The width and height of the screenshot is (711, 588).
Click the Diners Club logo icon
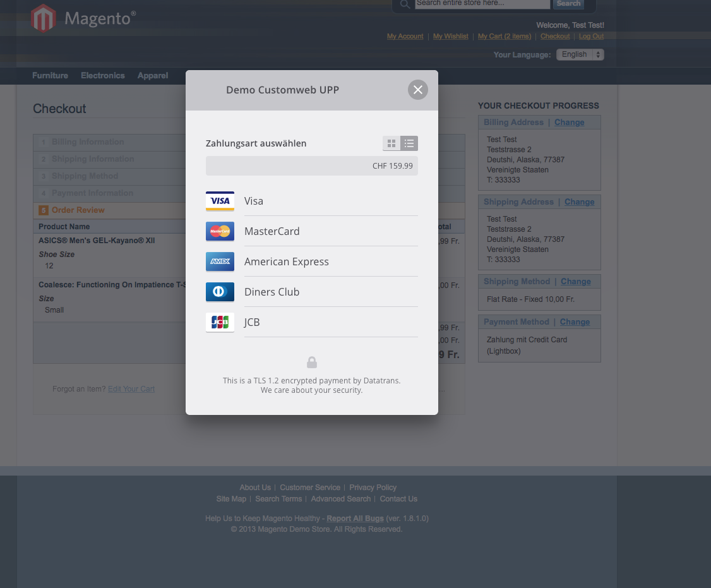(x=220, y=292)
